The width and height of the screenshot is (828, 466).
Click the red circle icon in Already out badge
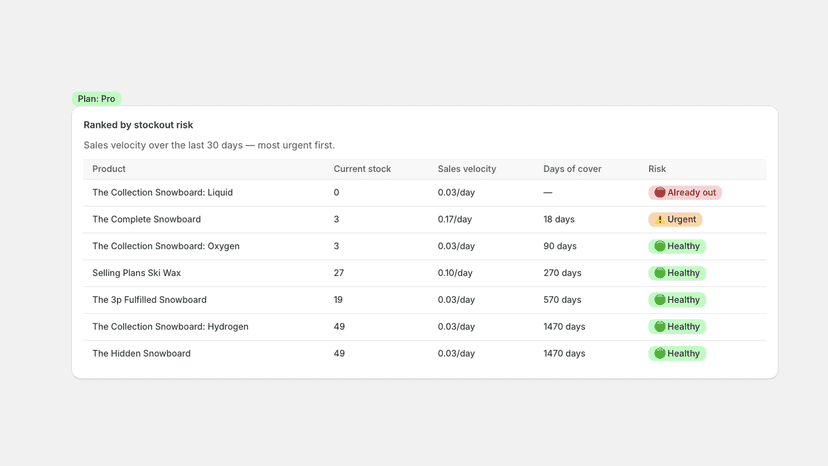[x=660, y=192]
